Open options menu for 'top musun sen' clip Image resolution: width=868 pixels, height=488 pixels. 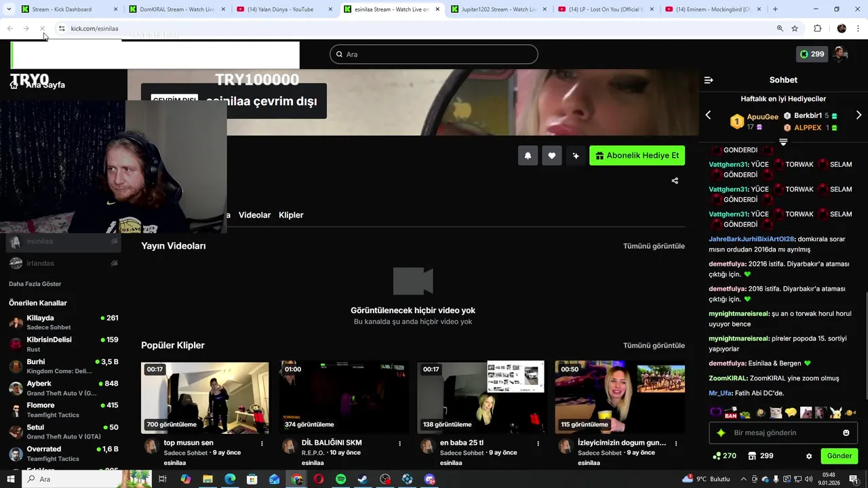point(262,443)
